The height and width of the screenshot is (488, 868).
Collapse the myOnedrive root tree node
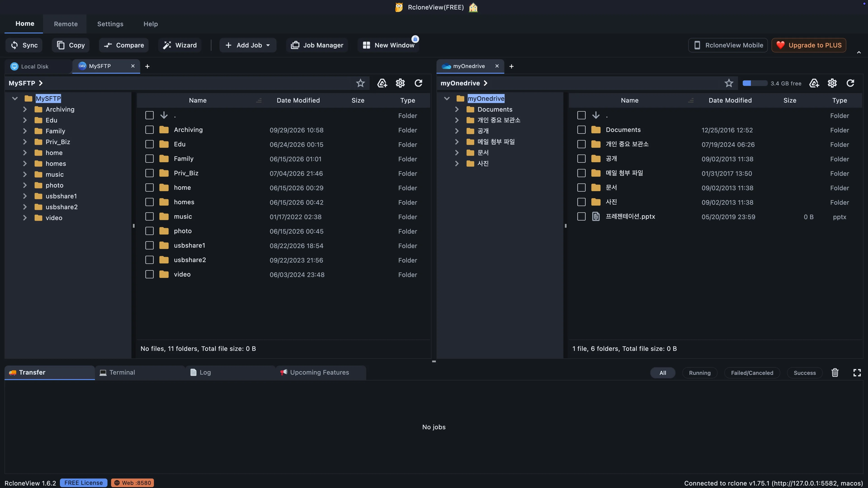tap(446, 99)
